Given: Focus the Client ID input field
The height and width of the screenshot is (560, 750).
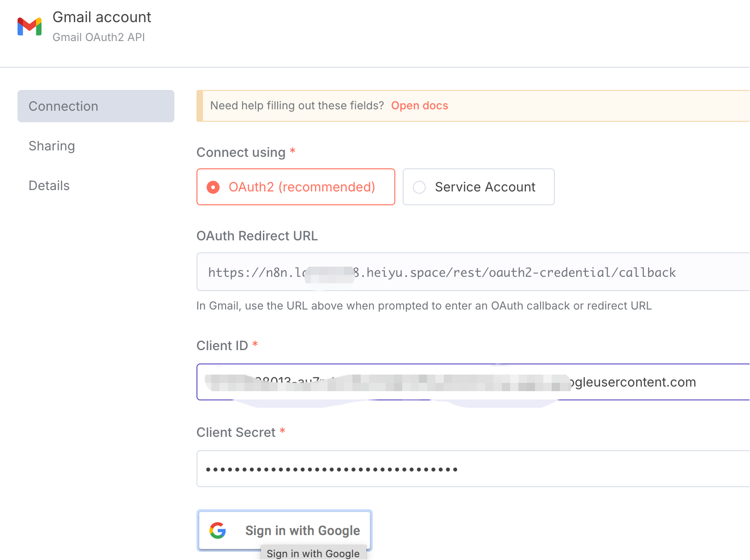Looking at the screenshot, I should click(x=473, y=382).
